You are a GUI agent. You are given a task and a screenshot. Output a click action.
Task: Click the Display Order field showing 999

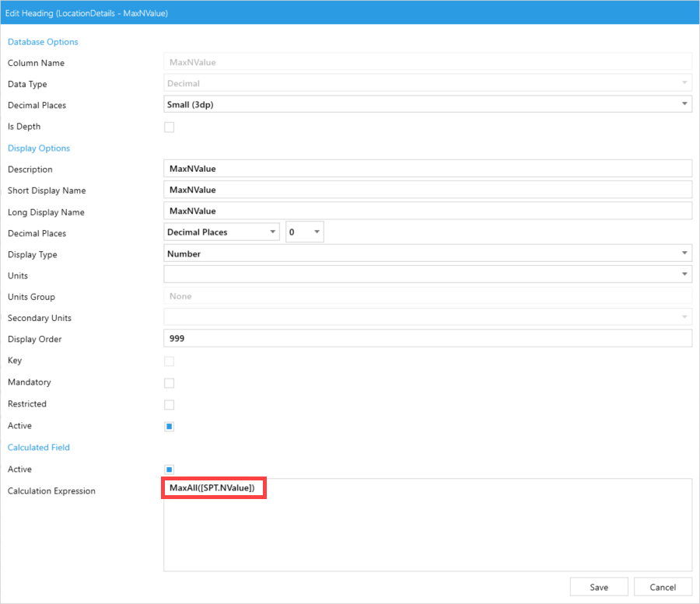(427, 339)
